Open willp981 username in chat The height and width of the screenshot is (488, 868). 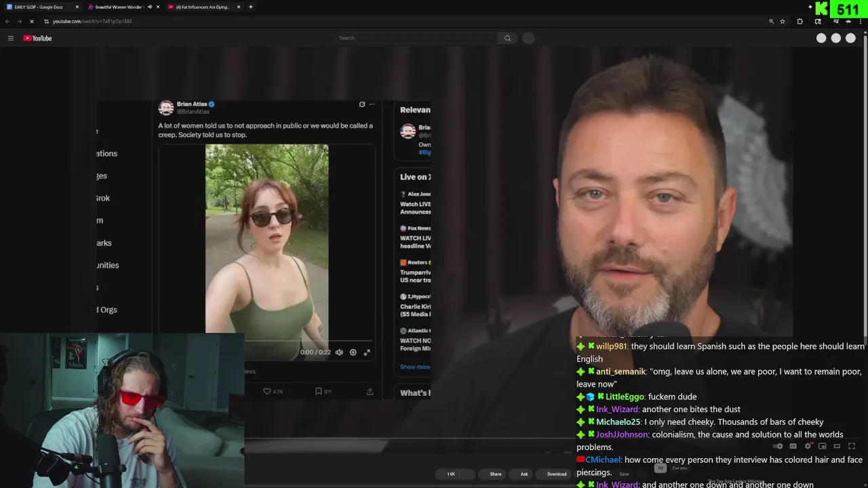click(612, 346)
